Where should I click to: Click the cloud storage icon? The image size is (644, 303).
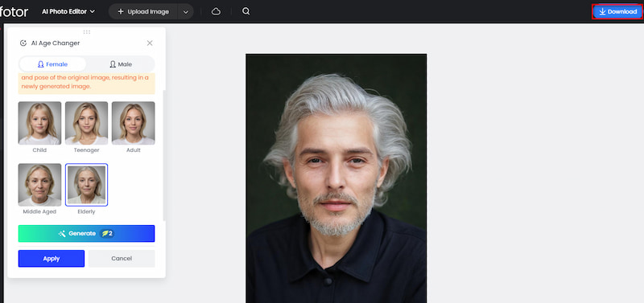click(216, 11)
